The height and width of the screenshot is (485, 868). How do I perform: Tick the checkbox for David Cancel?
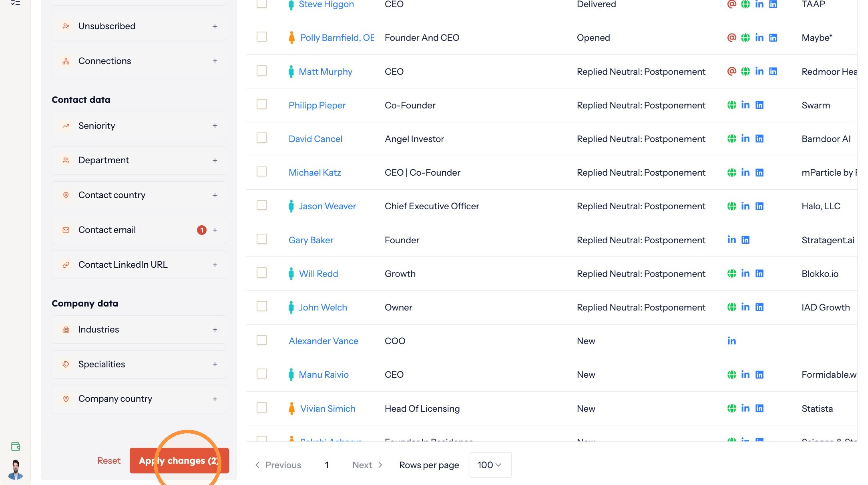262,138
